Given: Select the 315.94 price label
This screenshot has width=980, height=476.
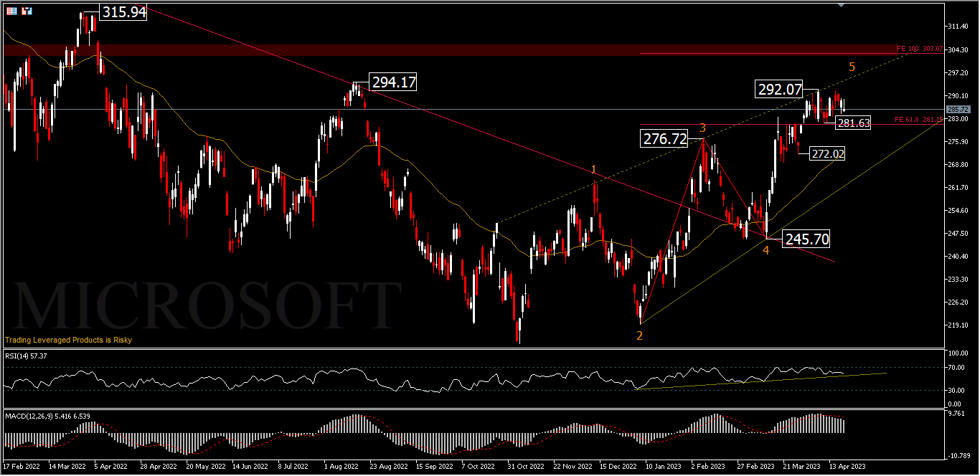Looking at the screenshot, I should point(123,12).
